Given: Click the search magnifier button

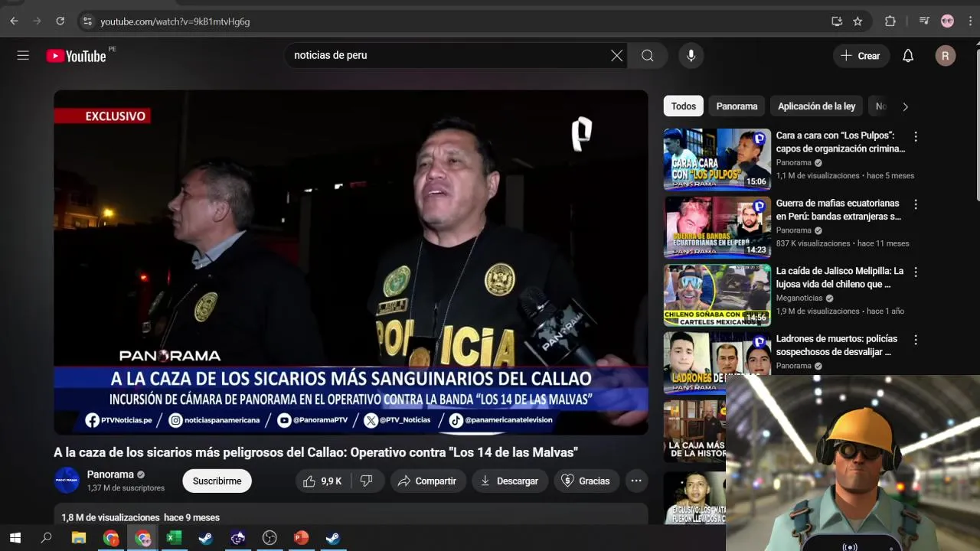Looking at the screenshot, I should [x=648, y=56].
